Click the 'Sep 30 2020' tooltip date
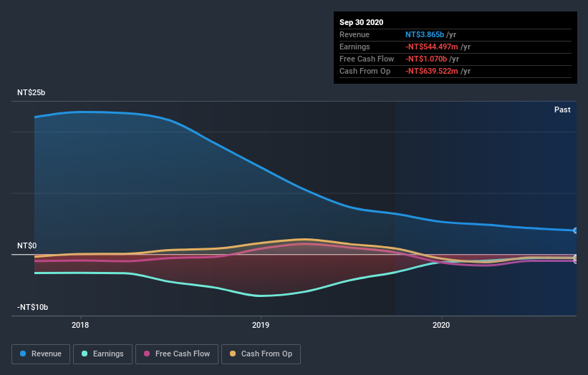Screen dimensions: 588x375 [362, 22]
